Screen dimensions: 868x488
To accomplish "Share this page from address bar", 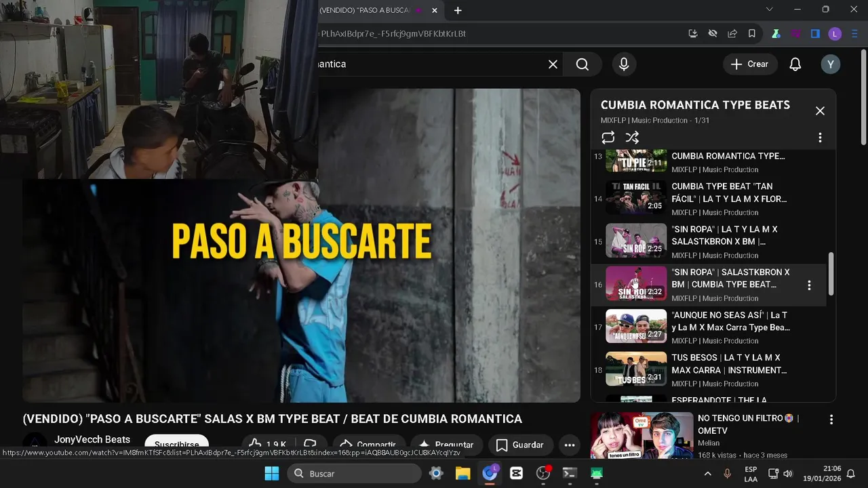I will tap(732, 34).
